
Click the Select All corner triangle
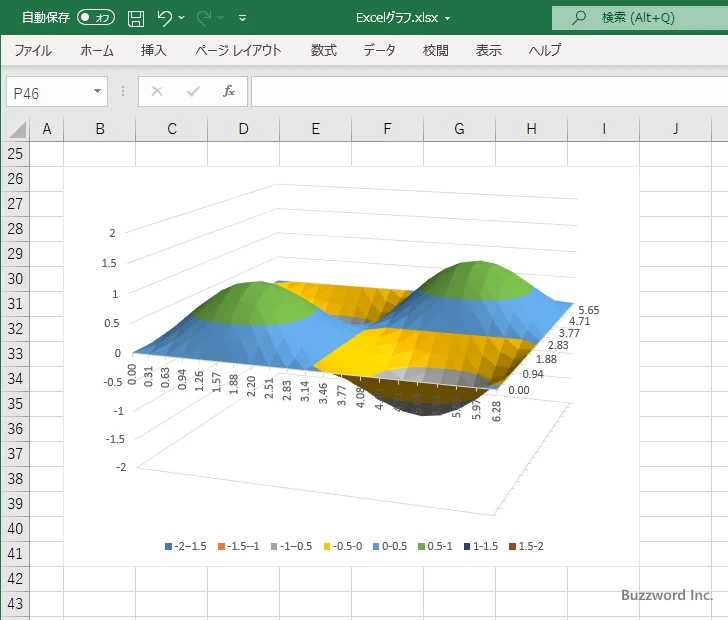click(17, 129)
